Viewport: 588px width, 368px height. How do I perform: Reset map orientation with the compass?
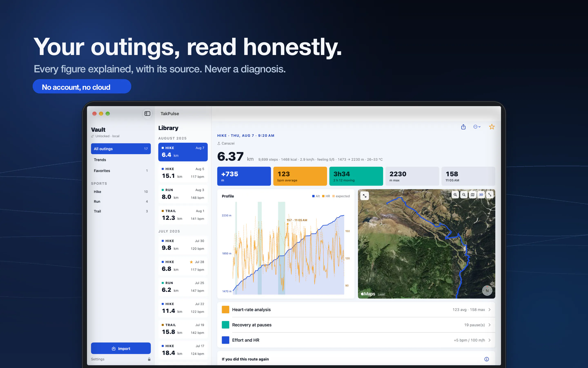(x=487, y=290)
